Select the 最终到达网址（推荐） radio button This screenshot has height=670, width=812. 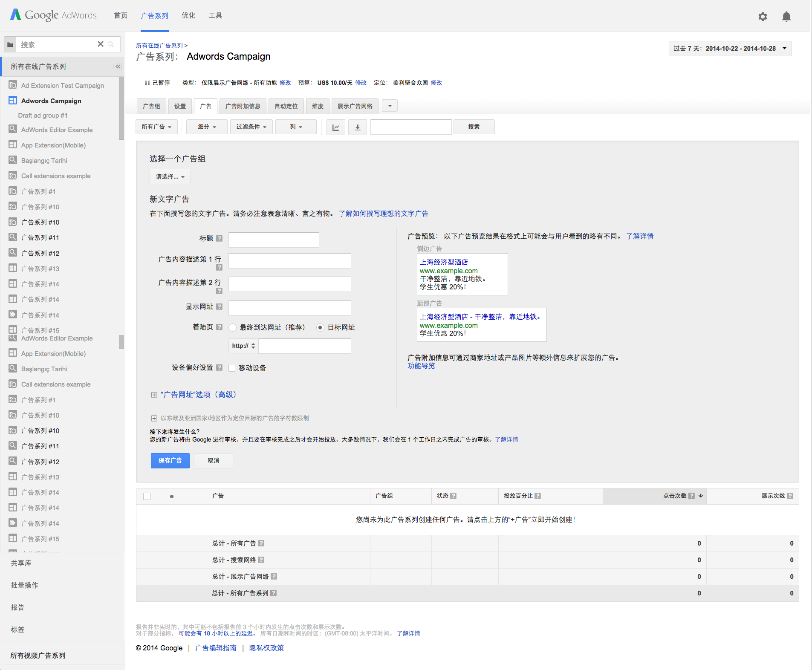[233, 327]
